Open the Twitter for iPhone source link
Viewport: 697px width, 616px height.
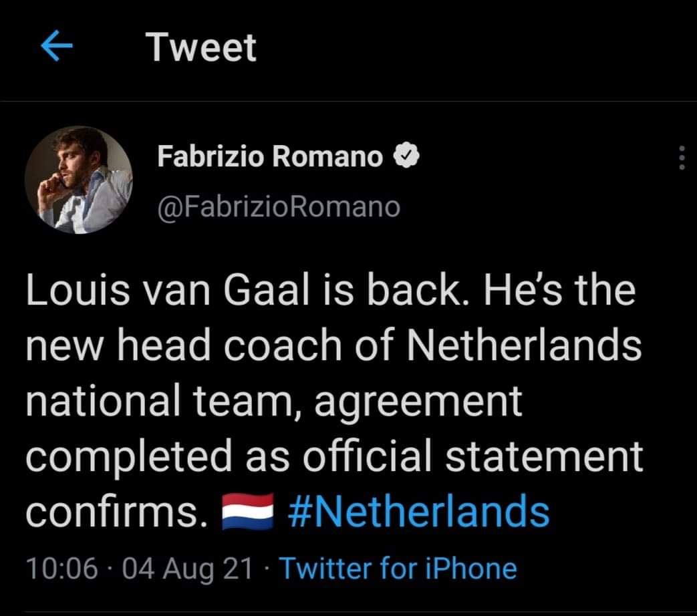(398, 569)
